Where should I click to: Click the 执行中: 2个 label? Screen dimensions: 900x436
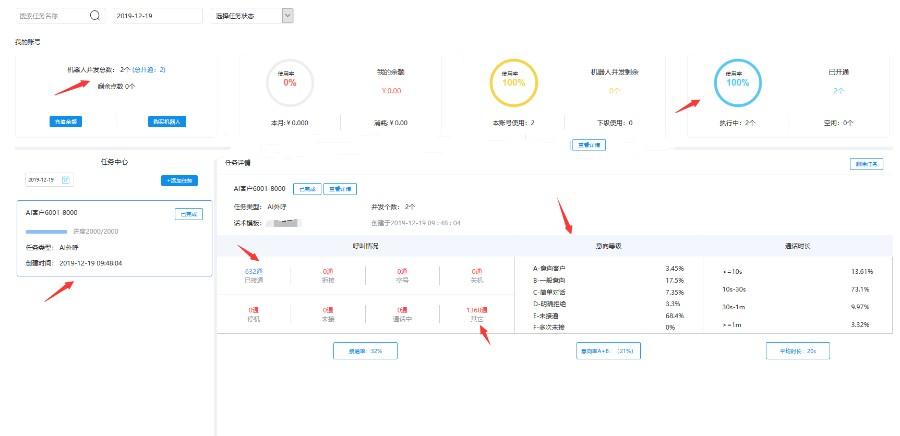(737, 123)
